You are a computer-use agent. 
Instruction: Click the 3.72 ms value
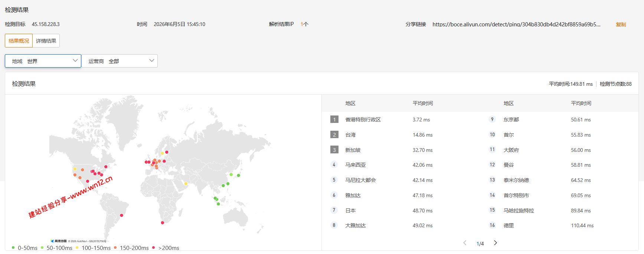(x=421, y=120)
